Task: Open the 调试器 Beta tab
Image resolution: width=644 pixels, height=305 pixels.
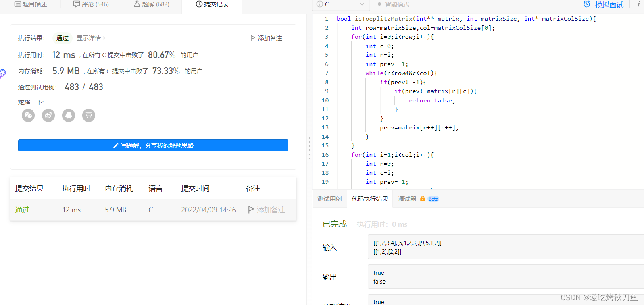Action: [418, 199]
